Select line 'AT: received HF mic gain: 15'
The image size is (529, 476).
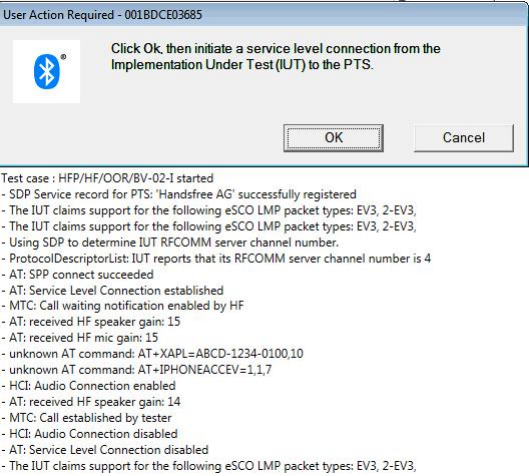(x=80, y=338)
